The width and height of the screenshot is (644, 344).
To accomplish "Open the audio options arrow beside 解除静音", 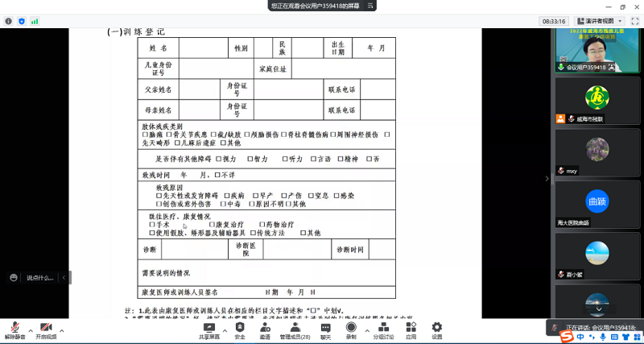I will pos(31,330).
